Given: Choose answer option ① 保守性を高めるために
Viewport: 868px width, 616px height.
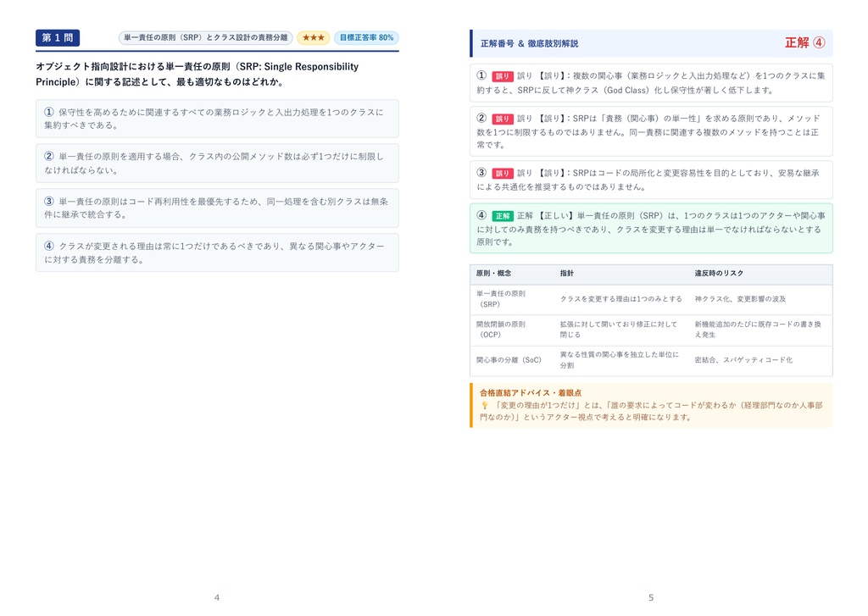Looking at the screenshot, I should 217,119.
